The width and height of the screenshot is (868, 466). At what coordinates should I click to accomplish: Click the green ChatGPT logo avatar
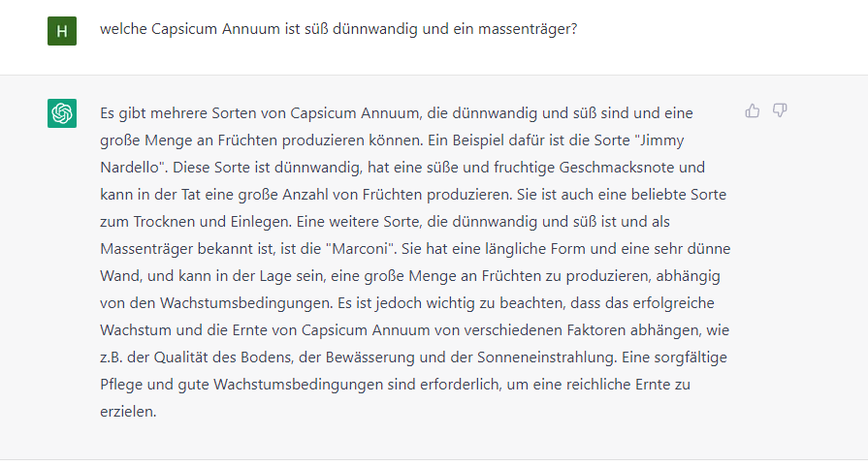tap(62, 113)
